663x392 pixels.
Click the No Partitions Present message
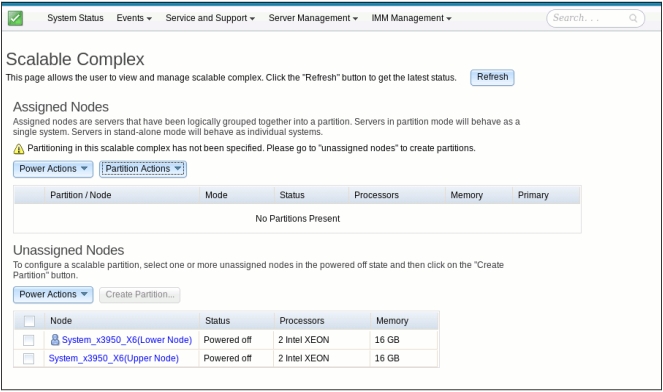297,219
